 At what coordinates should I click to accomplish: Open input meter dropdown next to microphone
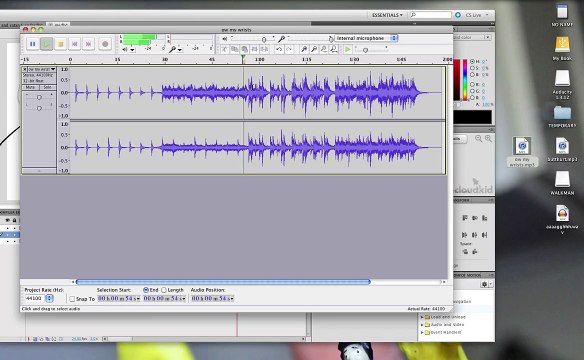pos(180,50)
